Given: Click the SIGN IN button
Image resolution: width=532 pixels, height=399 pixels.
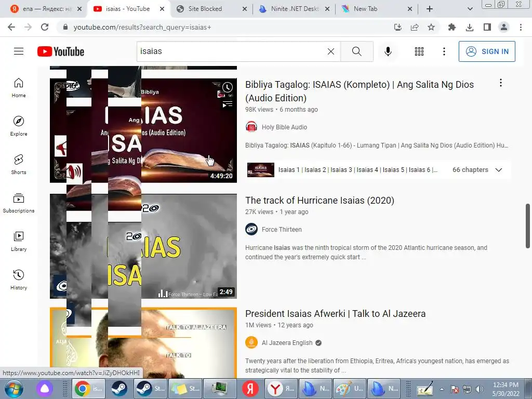Looking at the screenshot, I should tap(487, 51).
